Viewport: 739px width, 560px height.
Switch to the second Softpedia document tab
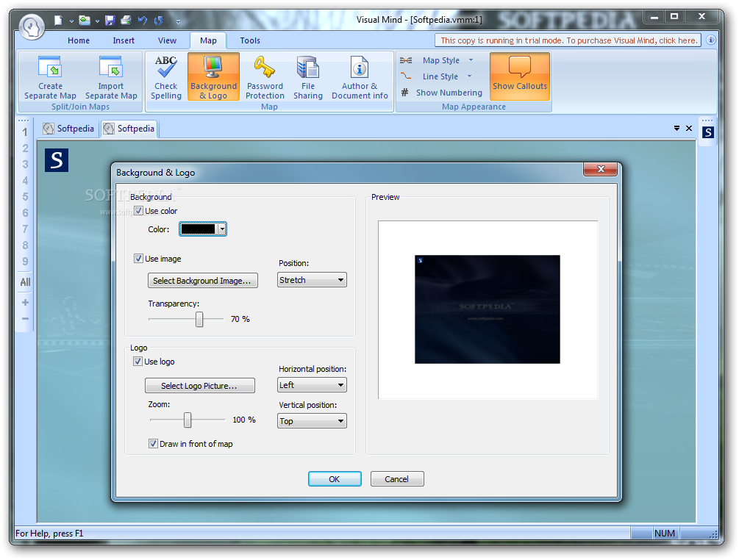[x=129, y=129]
